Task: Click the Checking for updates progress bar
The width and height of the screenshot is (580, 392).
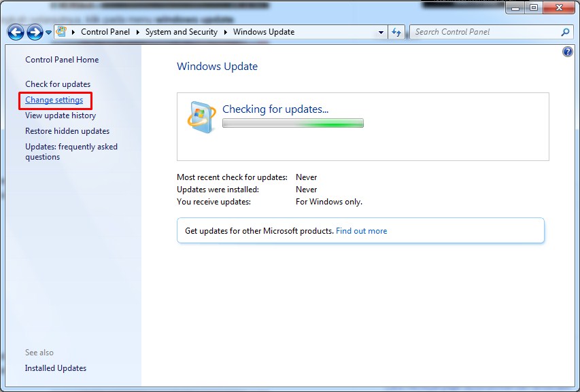Action: [293, 123]
